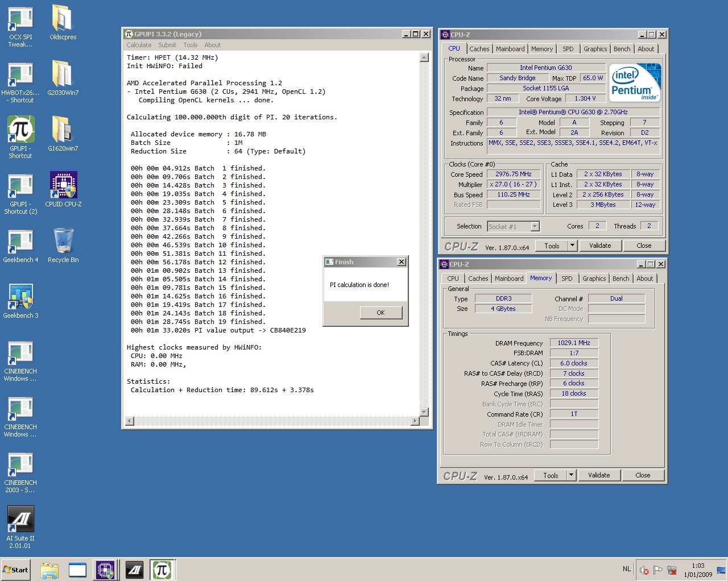728x582 pixels.
Task: Switch to Memory tab in upper CPU-Z
Action: (542, 49)
